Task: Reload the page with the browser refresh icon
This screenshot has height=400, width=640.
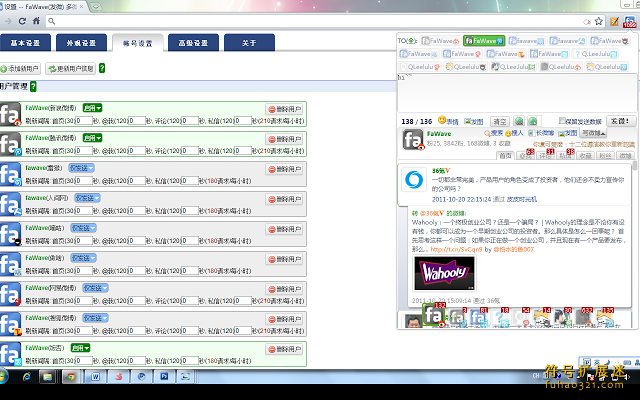Action: pos(22,21)
